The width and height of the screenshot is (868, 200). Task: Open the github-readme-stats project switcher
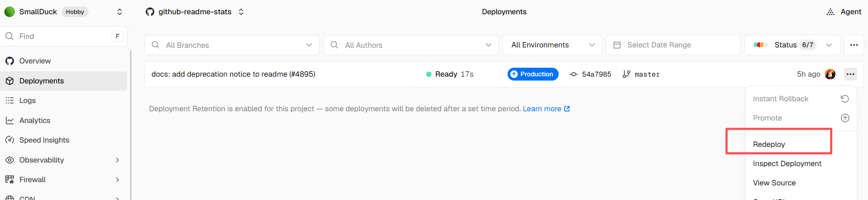coord(241,12)
